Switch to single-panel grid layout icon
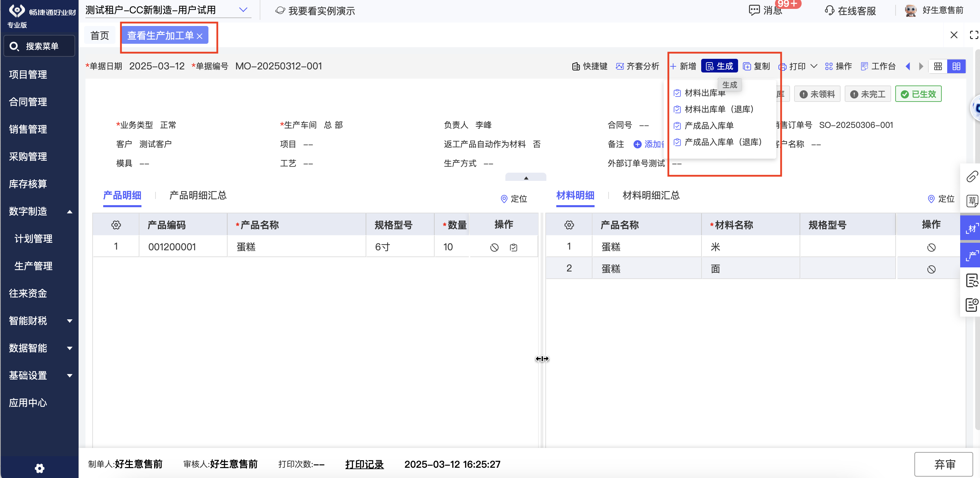 [938, 66]
